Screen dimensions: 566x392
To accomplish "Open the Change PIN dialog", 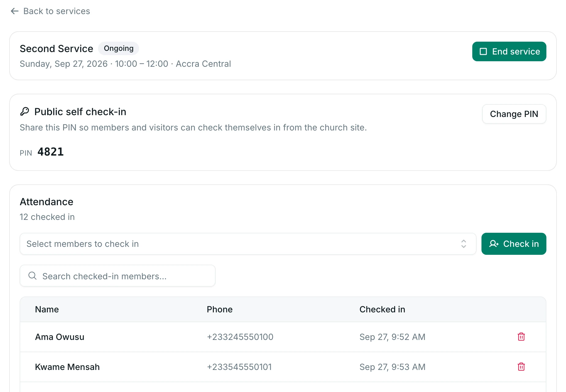I will pyautogui.click(x=514, y=114).
